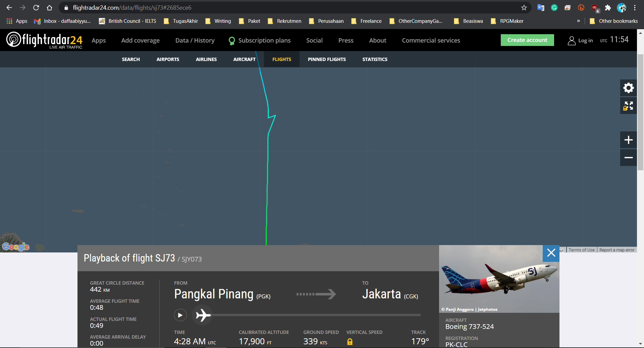Open Other bookmarks folder
Image resolution: width=644 pixels, height=348 pixels.
[x=614, y=21]
